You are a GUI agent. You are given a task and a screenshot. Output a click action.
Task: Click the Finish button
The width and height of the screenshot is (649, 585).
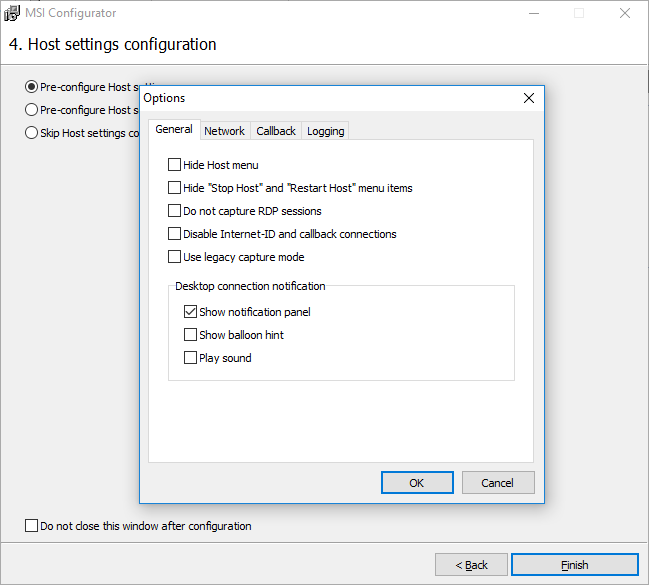574,565
